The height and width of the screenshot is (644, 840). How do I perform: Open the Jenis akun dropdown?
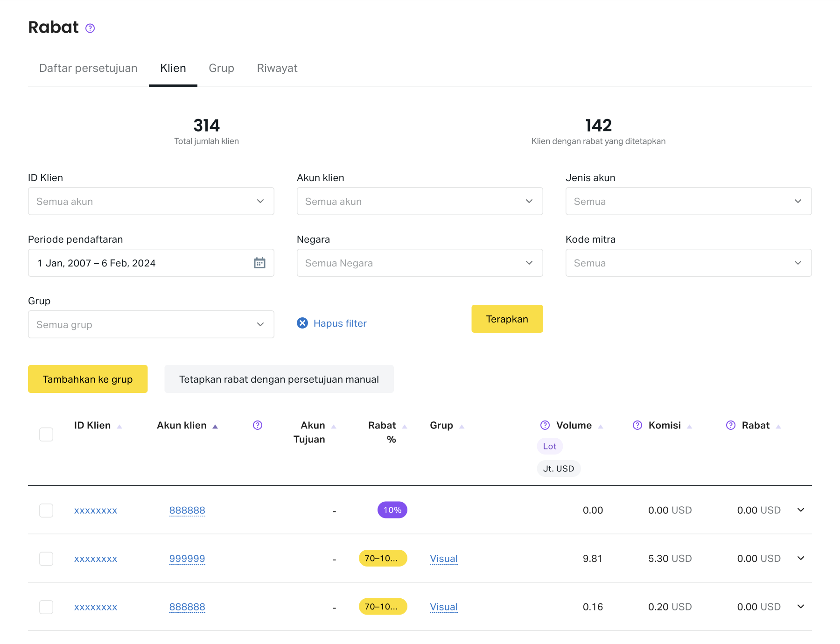pos(688,201)
